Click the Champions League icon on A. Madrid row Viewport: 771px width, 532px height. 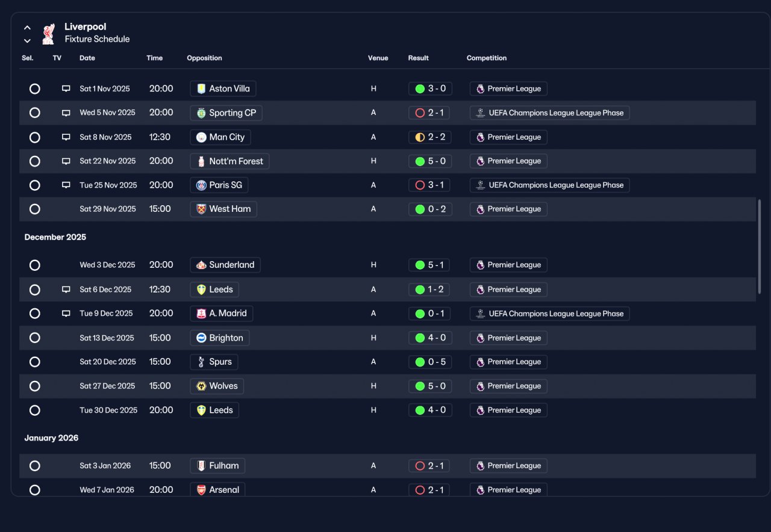(x=480, y=314)
